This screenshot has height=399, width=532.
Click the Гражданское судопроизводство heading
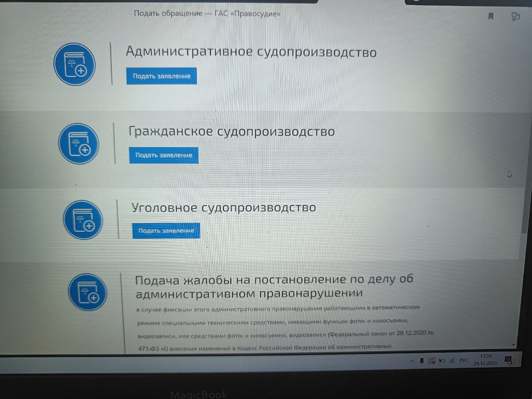(232, 132)
